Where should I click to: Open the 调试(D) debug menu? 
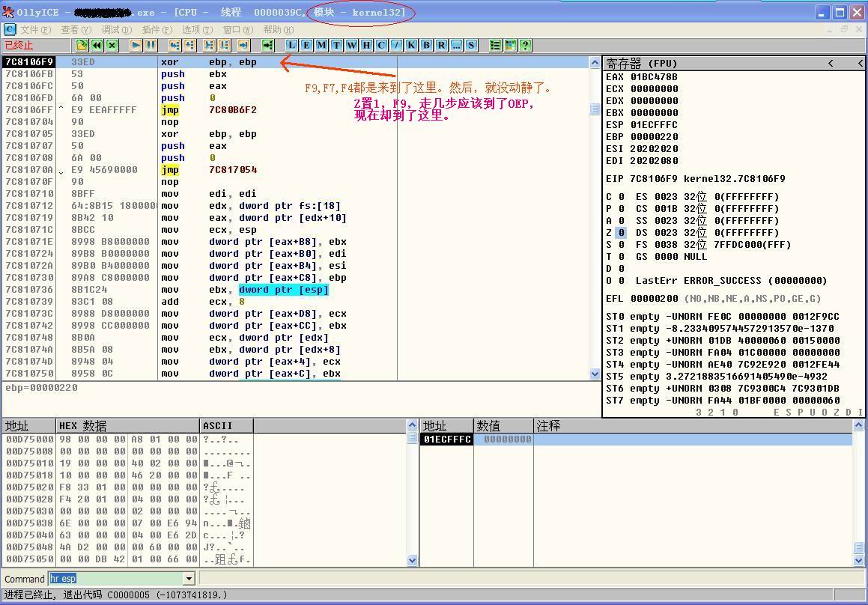tap(116, 29)
